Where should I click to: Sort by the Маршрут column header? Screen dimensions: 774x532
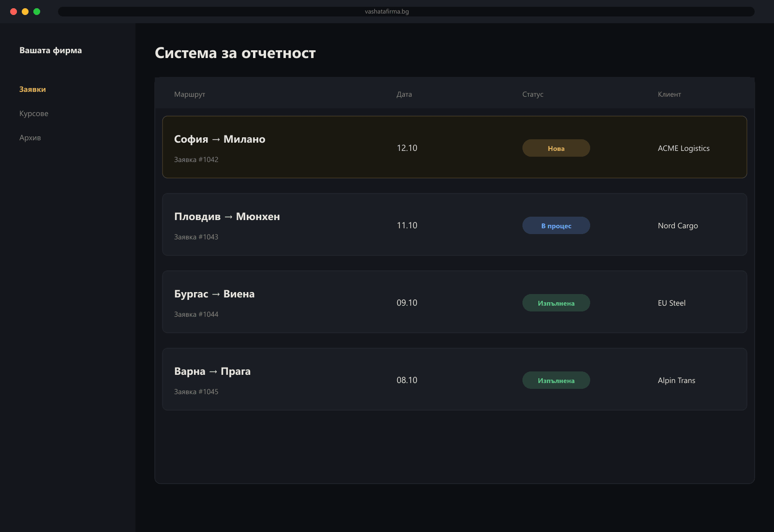[x=190, y=94]
